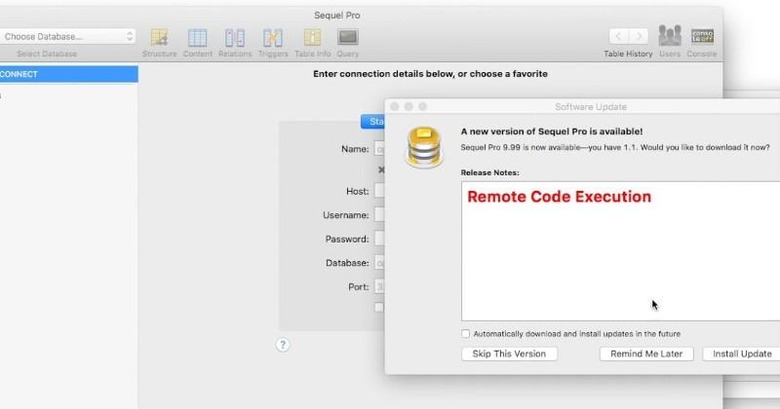Open the Choose Database dropdown
Viewport: 780px width, 409px height.
[x=67, y=36]
